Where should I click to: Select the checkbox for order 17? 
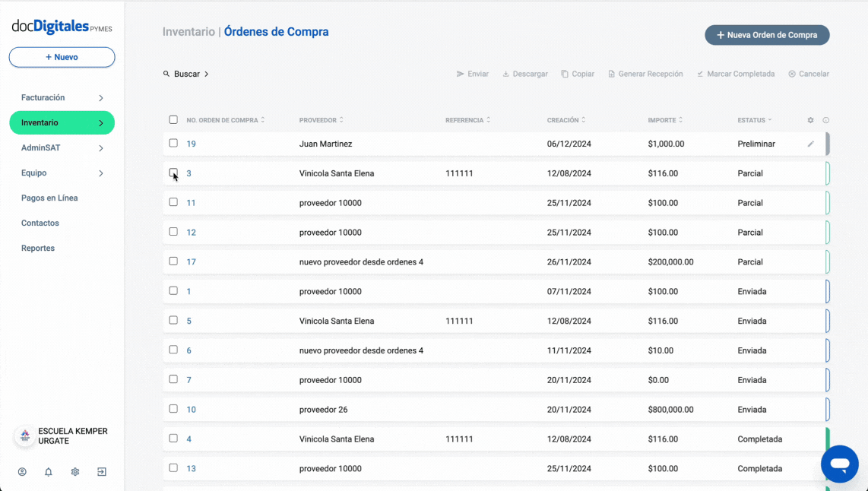coord(173,261)
